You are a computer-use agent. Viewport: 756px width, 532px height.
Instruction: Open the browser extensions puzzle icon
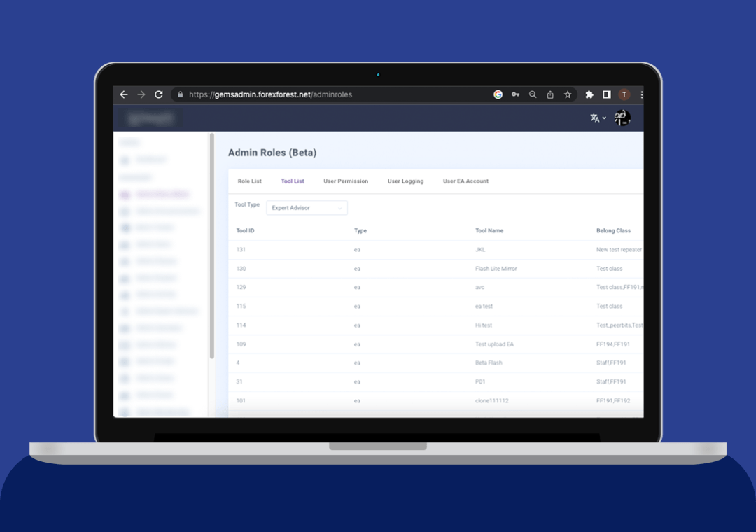[x=589, y=94]
